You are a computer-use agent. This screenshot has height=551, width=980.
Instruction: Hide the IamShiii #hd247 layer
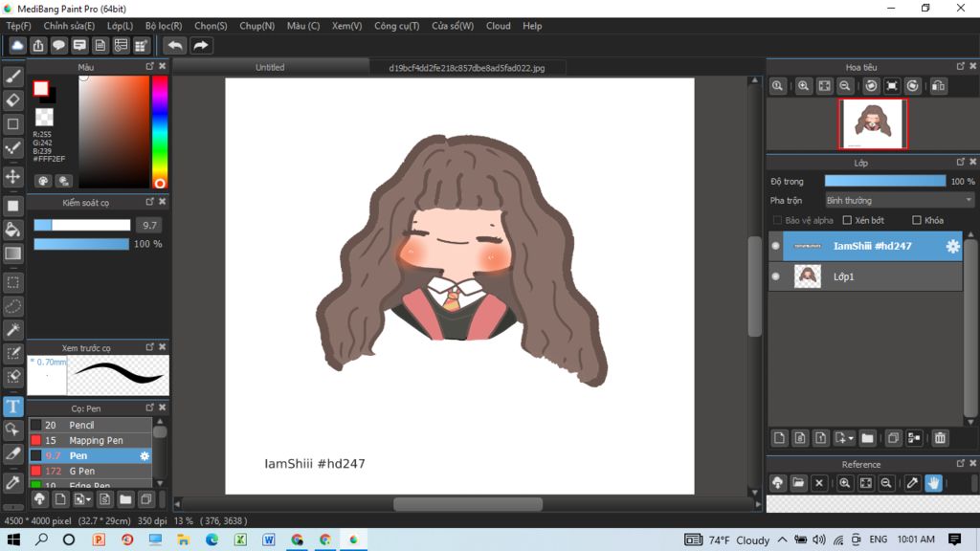pos(775,246)
